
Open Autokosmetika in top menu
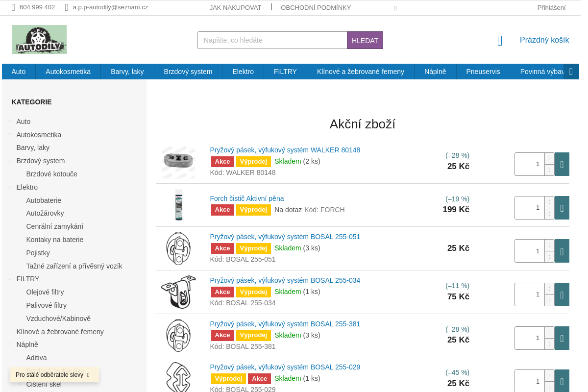point(68,72)
